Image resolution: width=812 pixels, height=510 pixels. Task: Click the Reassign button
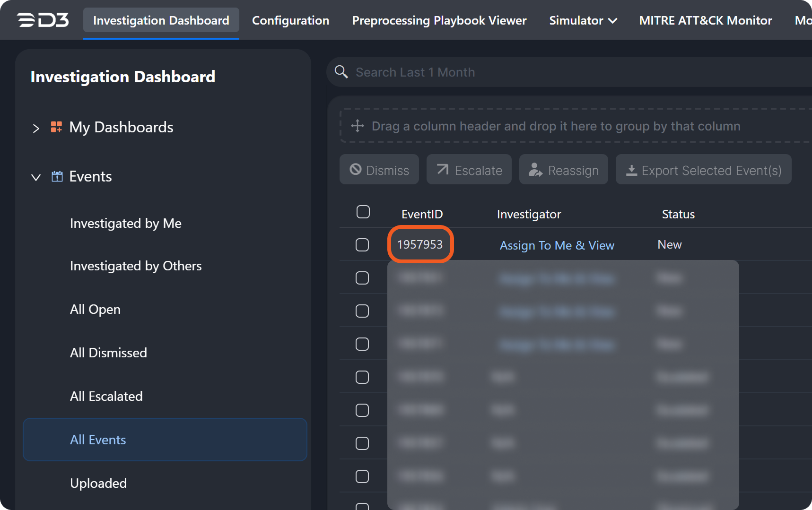click(564, 170)
